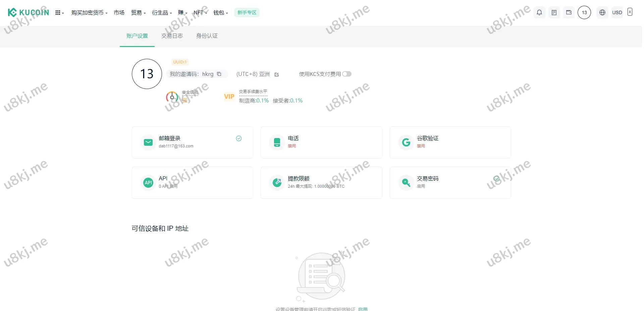644x311 pixels.
Task: Toggle the pay fees with KCS switch
Action: pyautogui.click(x=346, y=74)
